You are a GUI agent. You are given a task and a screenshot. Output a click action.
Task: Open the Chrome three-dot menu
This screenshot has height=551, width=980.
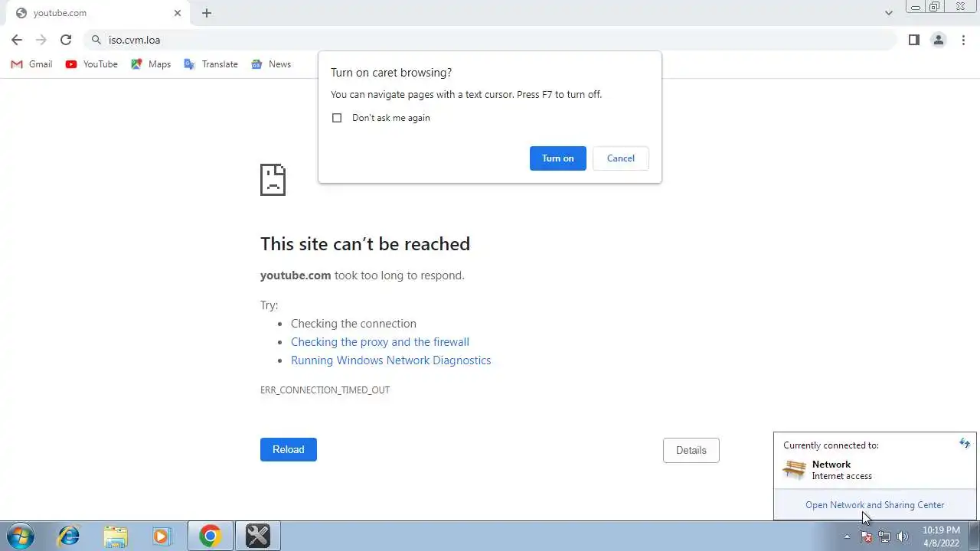pyautogui.click(x=963, y=40)
